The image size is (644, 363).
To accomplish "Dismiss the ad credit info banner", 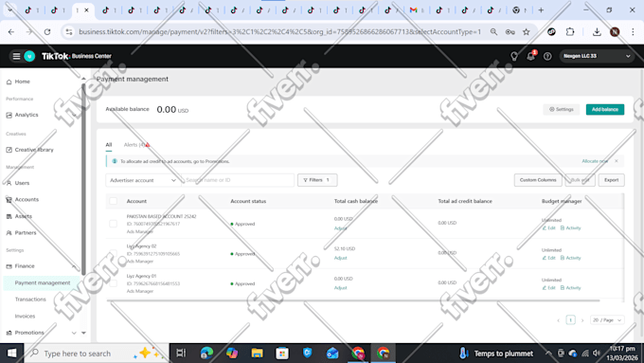I will pos(617,161).
